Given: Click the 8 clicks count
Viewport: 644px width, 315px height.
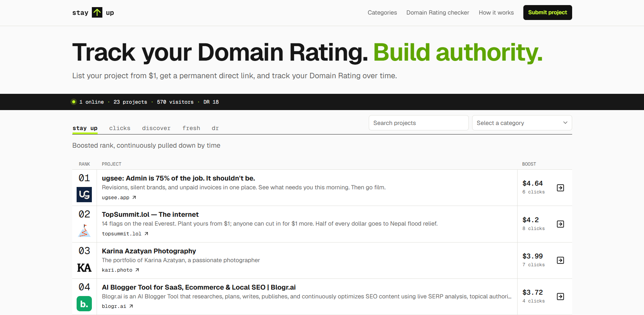Looking at the screenshot, I should [534, 229].
